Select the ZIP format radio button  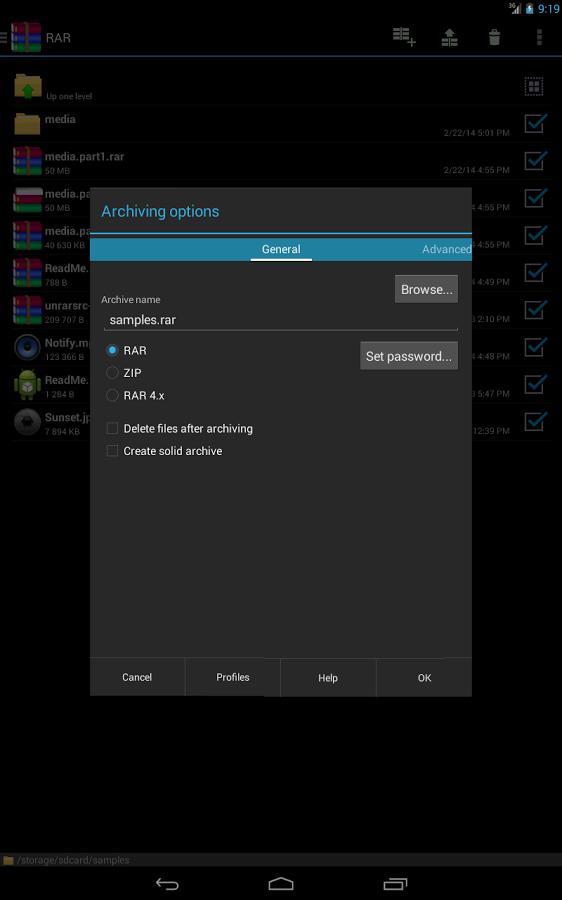click(x=113, y=373)
